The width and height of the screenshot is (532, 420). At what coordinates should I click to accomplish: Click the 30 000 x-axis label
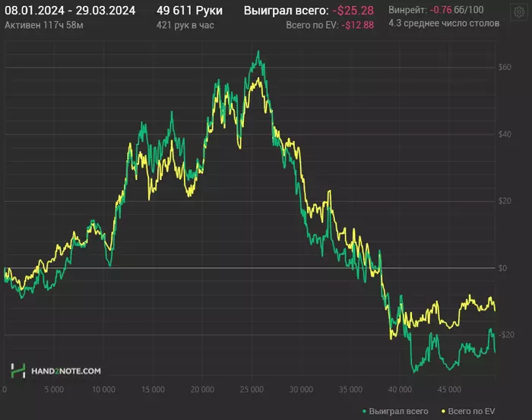pos(301,390)
